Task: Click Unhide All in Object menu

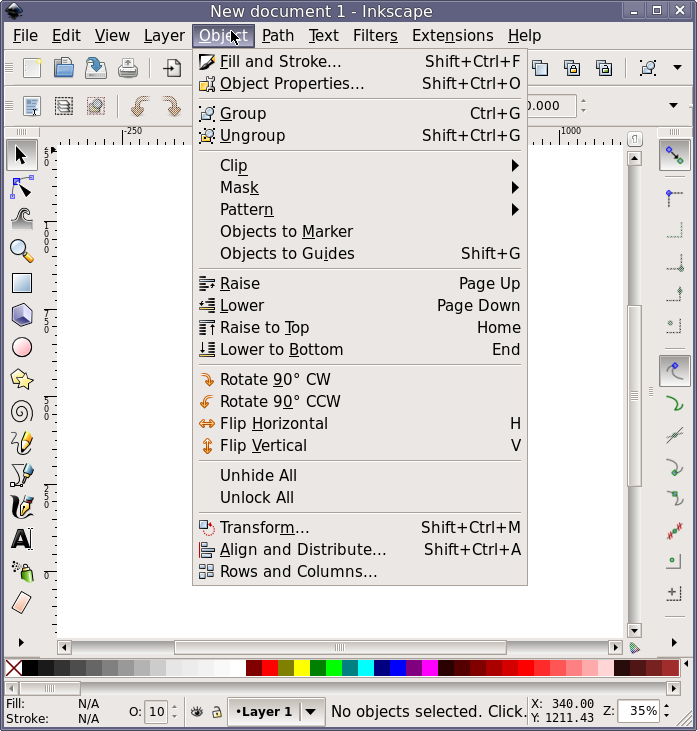Action: point(258,476)
